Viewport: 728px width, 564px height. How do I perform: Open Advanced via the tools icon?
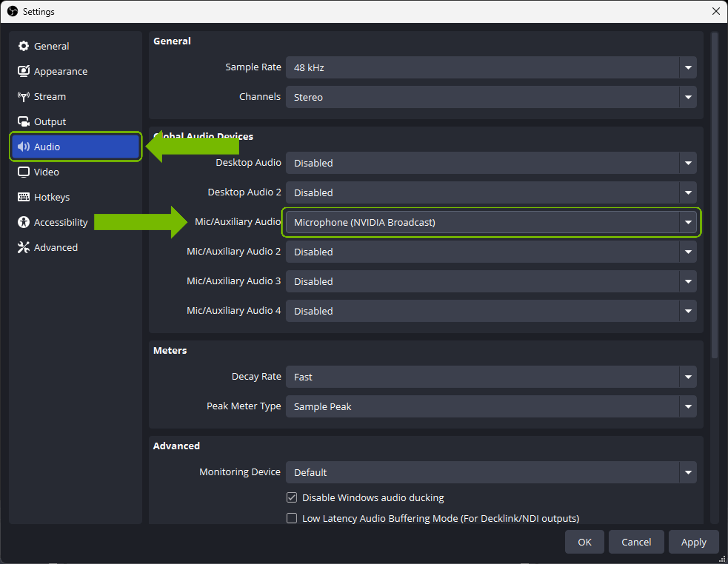point(23,247)
